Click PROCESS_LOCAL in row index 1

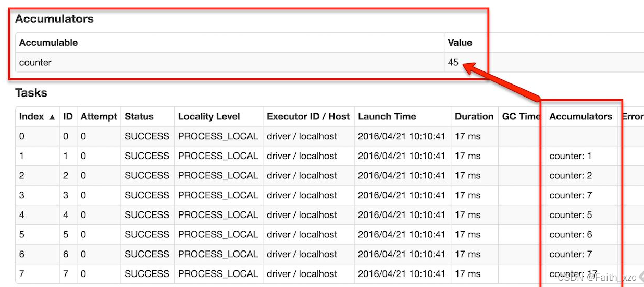coord(218,156)
